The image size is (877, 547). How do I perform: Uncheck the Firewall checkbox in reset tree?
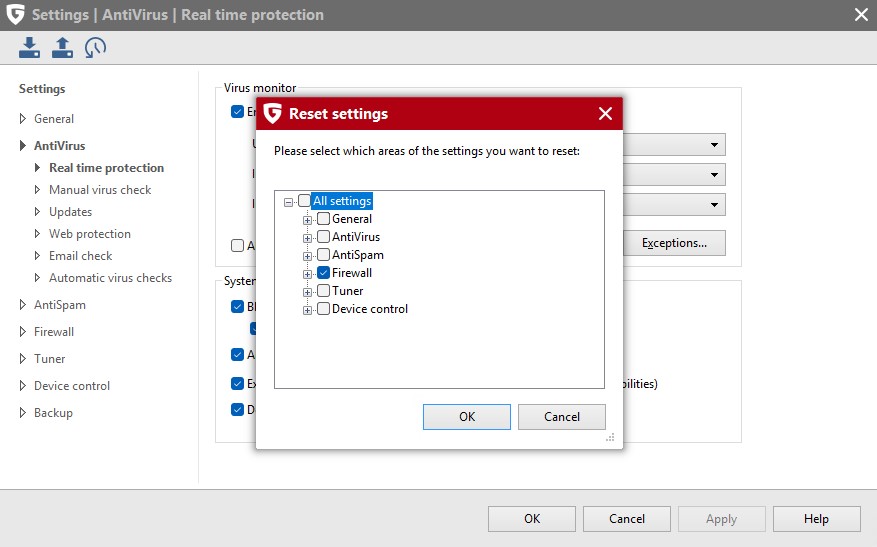click(x=323, y=272)
